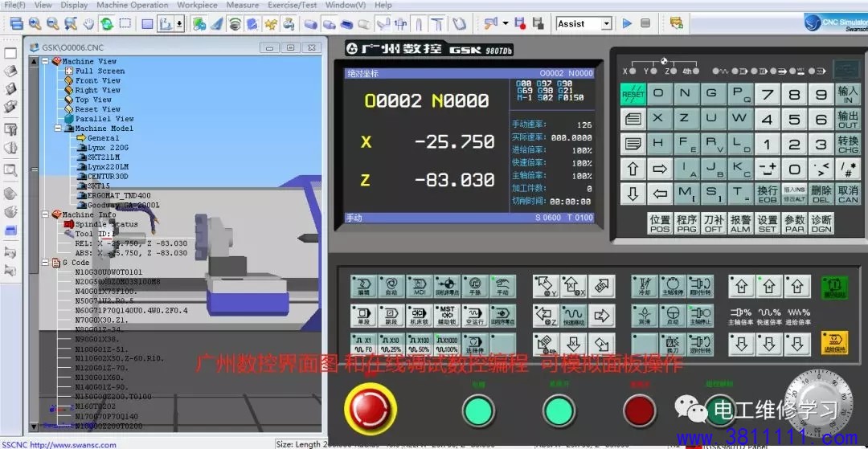
Task: Select Lynx 220G machine model
Action: (x=108, y=148)
